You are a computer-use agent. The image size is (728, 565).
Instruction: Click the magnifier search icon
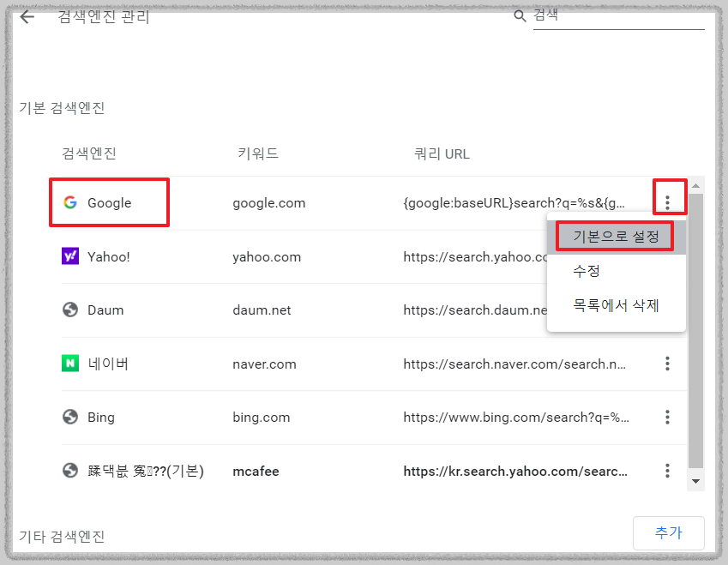pos(520,16)
